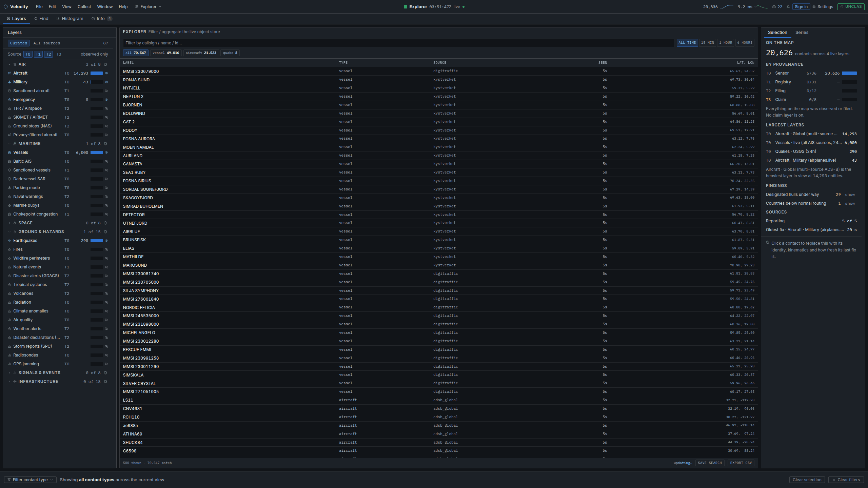Click the EXPORT CSV button
This screenshot has width=868, height=488.
click(741, 463)
